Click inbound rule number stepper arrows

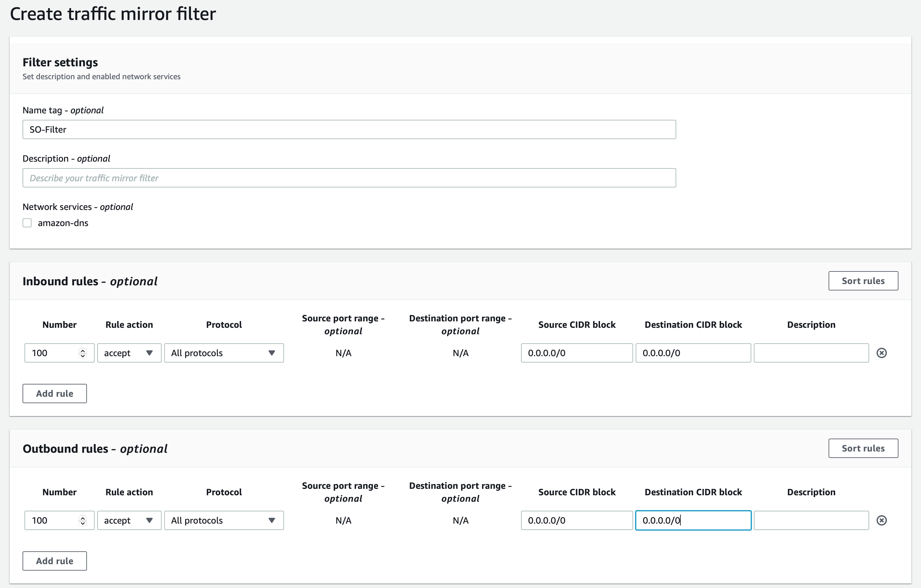click(83, 353)
